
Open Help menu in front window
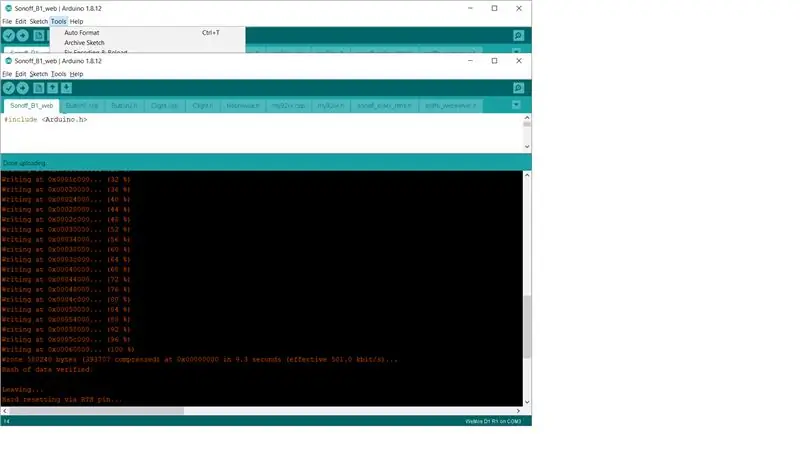coord(77,74)
